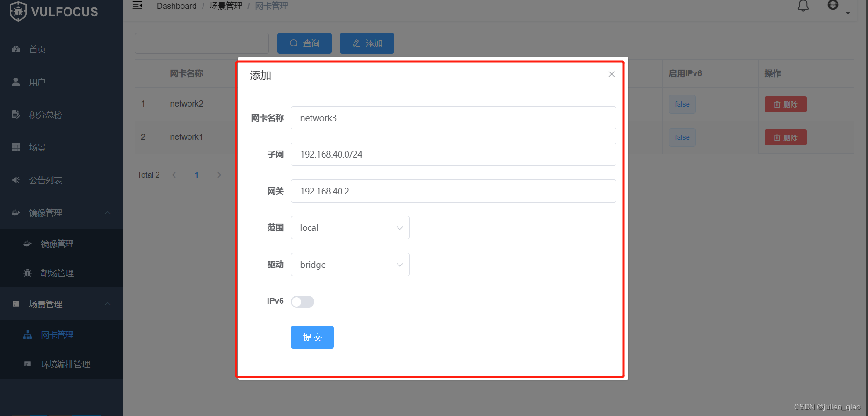Open the user avatar menu icon
868x416 pixels.
(x=833, y=5)
